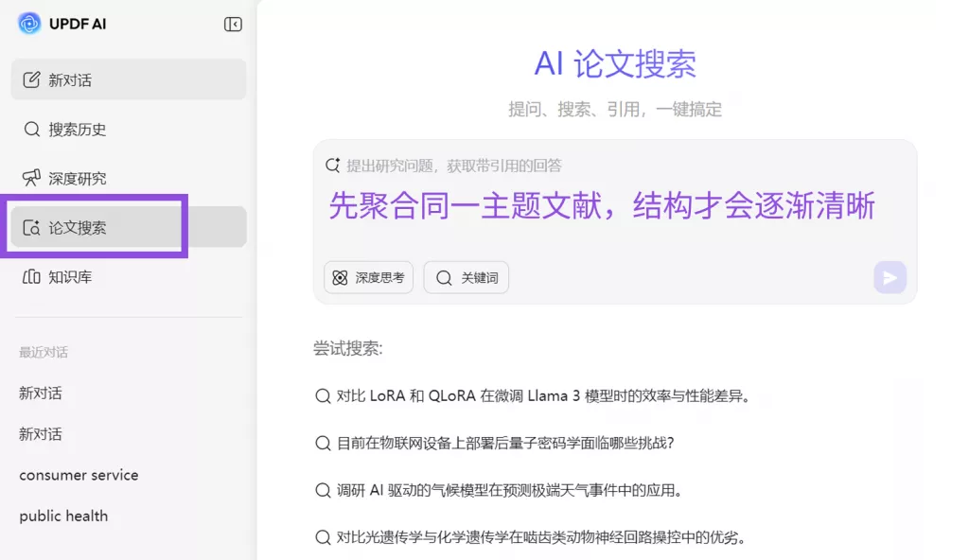The image size is (969, 560).
Task: Click the 新对话 compose pencil icon
Action: pos(31,79)
